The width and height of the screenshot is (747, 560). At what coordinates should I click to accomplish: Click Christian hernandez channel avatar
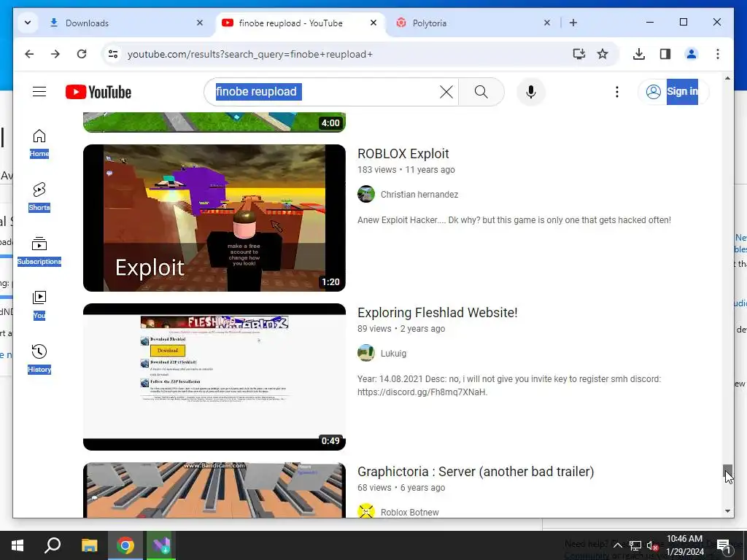click(366, 194)
